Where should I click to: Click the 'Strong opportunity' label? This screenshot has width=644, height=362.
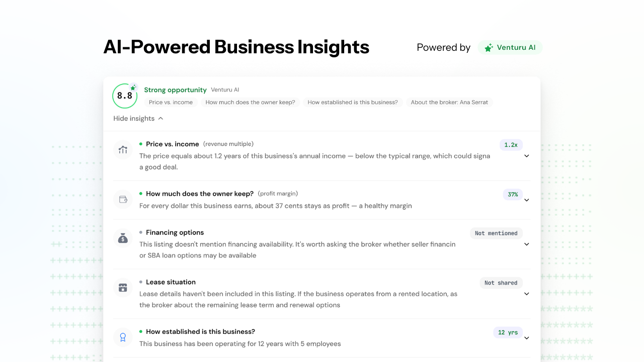point(175,89)
